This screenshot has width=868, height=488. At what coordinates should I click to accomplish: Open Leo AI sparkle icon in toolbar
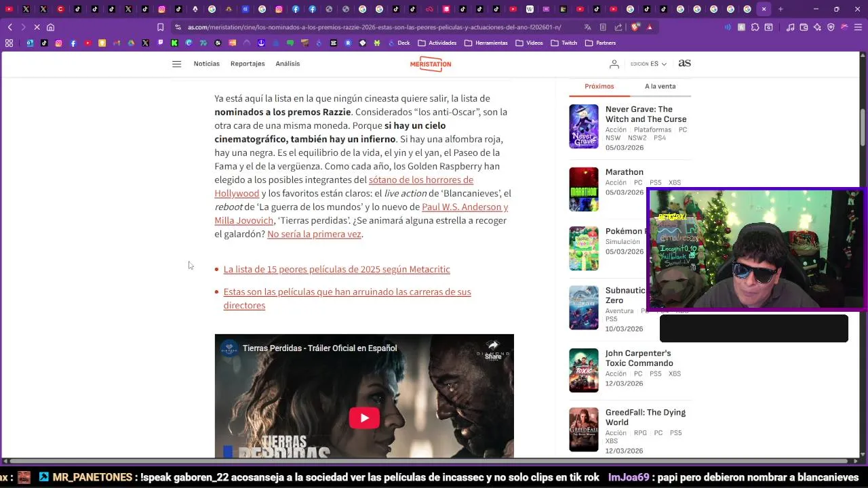click(817, 27)
